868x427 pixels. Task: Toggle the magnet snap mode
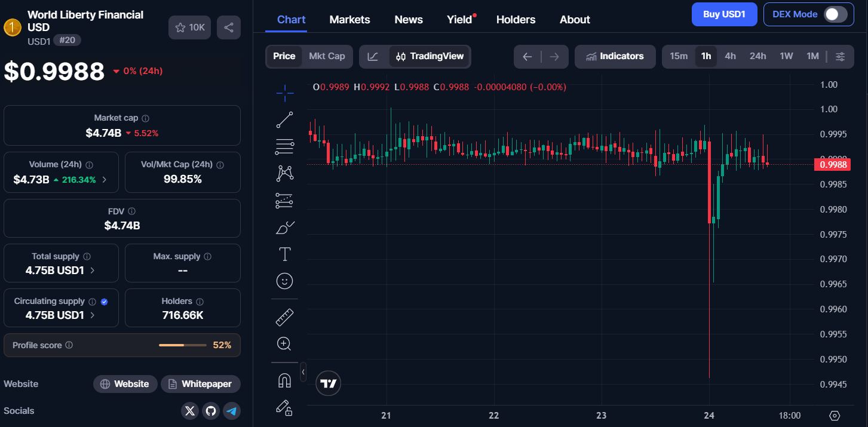pyautogui.click(x=285, y=380)
